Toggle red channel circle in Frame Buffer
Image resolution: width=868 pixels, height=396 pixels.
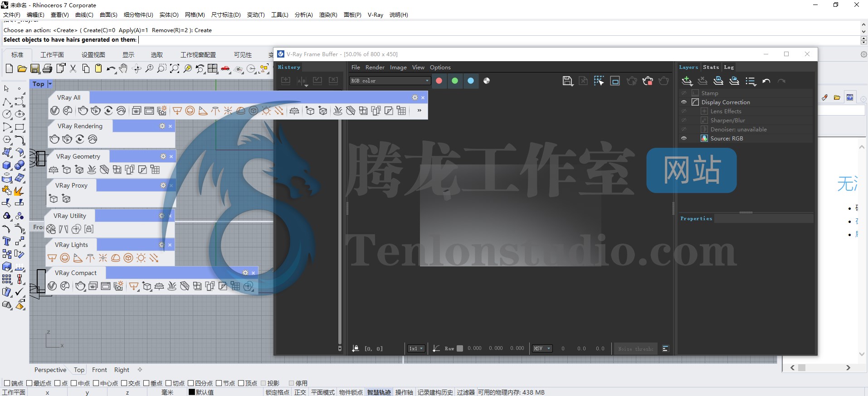[x=439, y=81]
